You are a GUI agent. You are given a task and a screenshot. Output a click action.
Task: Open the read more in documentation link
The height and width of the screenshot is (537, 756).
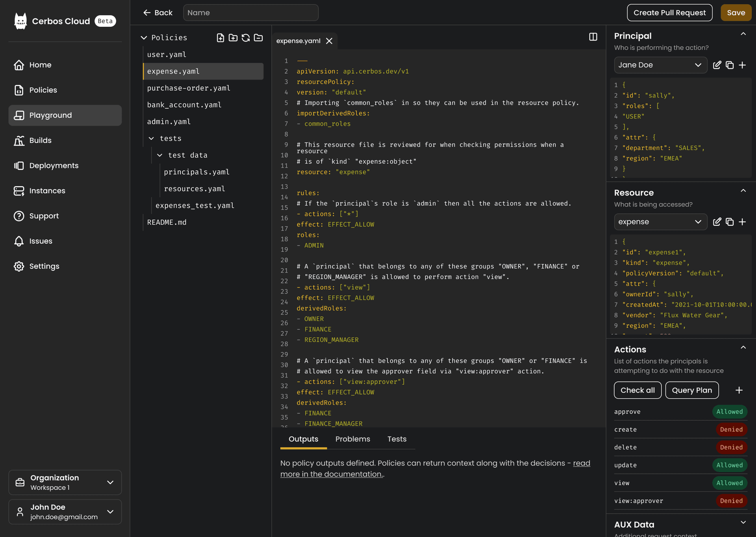coord(435,469)
